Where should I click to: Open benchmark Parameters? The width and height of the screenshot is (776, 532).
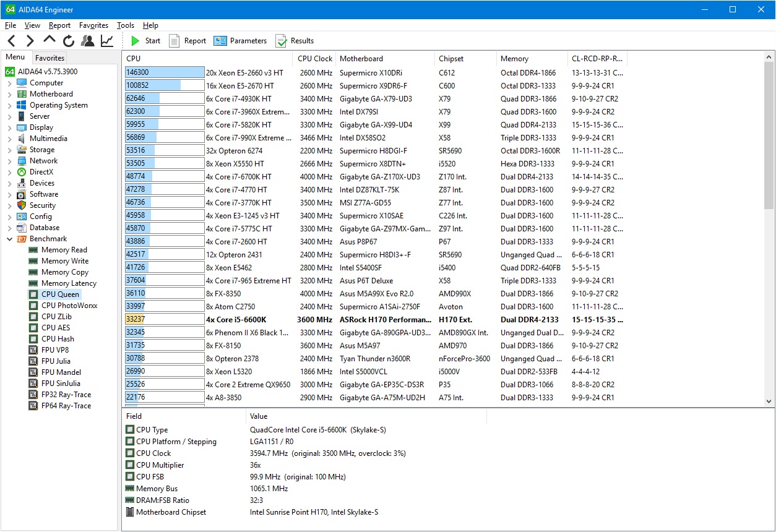[240, 41]
